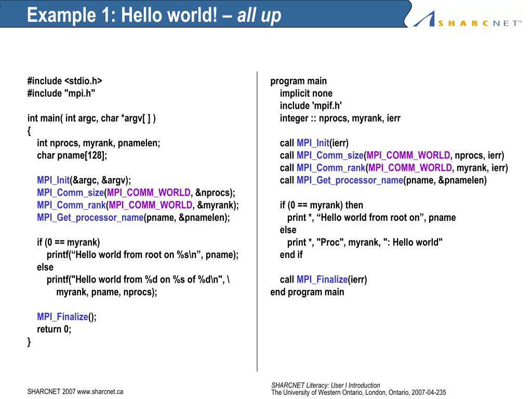Click 'end program main' line
This screenshot has height=399, width=532.
[307, 292]
